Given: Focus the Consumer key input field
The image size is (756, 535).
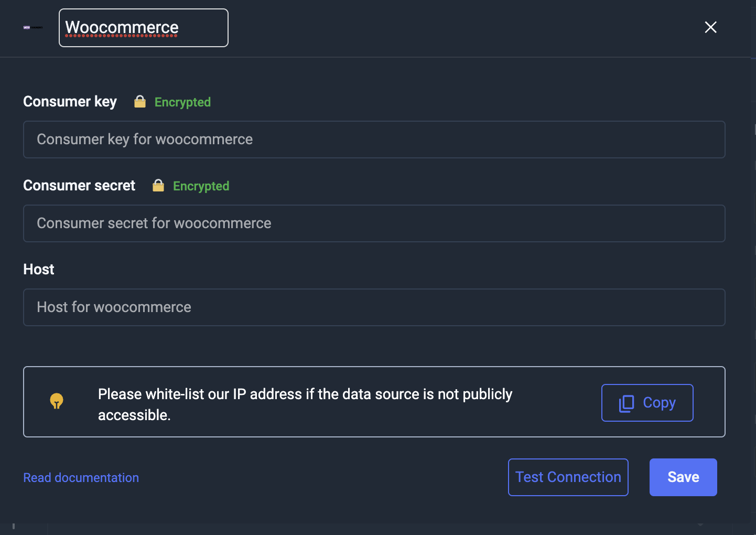Looking at the screenshot, I should 374,140.
